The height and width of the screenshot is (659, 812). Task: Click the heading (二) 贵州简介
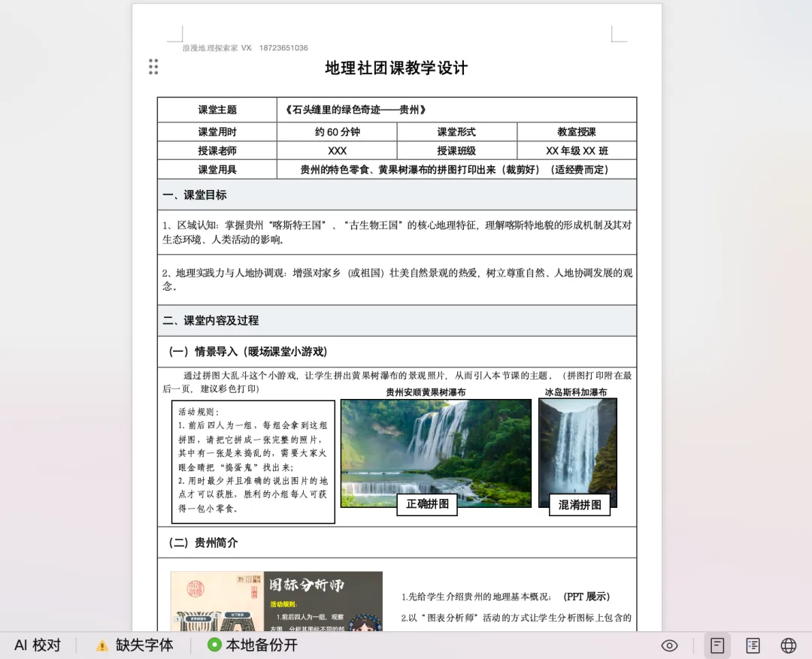click(x=203, y=543)
